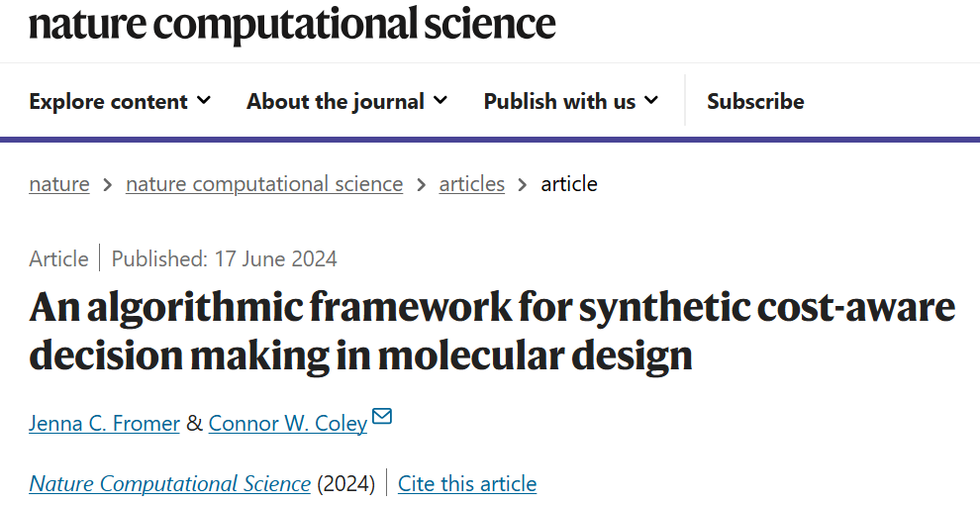Click the nature computational science logo
980x505 pixels.
(292, 24)
